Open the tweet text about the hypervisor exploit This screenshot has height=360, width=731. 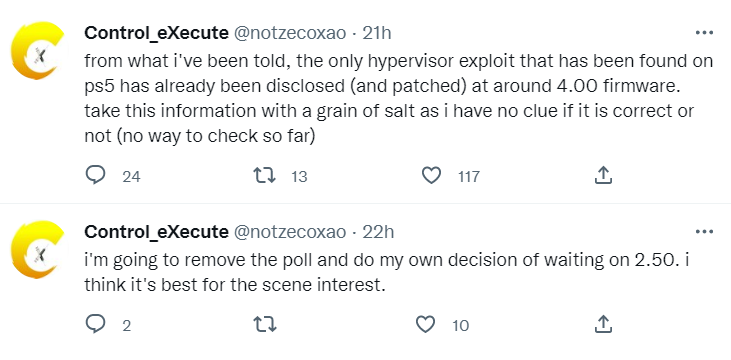399,98
